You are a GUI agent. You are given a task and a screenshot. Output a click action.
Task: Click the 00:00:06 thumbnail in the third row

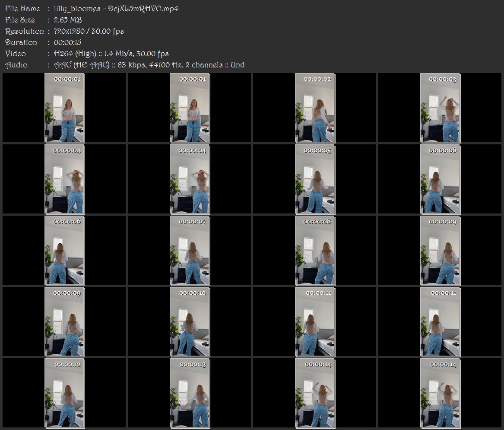[x=65, y=251]
